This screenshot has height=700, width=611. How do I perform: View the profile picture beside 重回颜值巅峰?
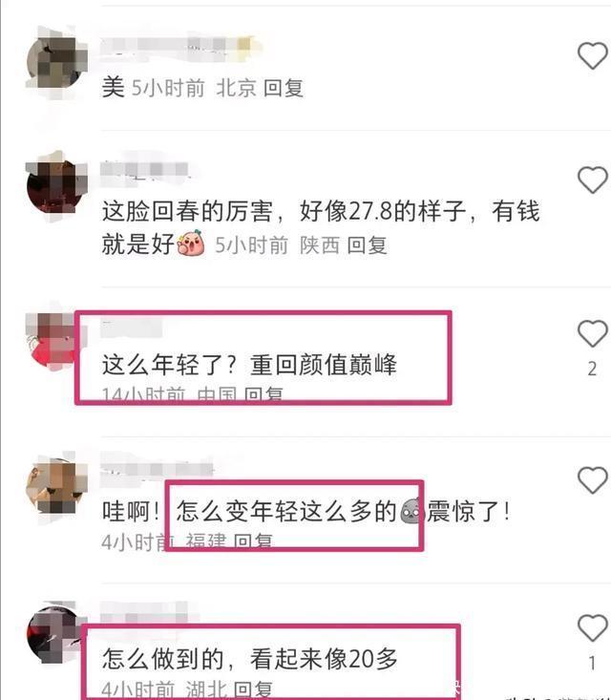click(53, 342)
